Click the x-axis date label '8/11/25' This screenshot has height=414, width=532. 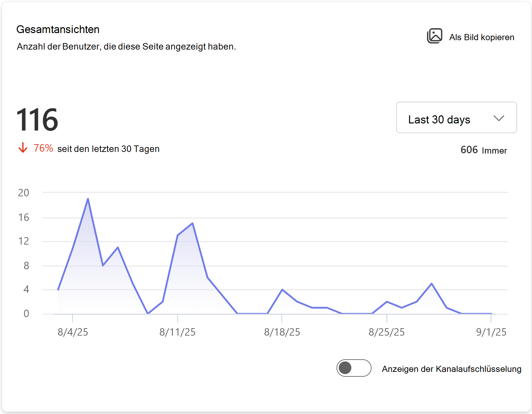coord(177,332)
